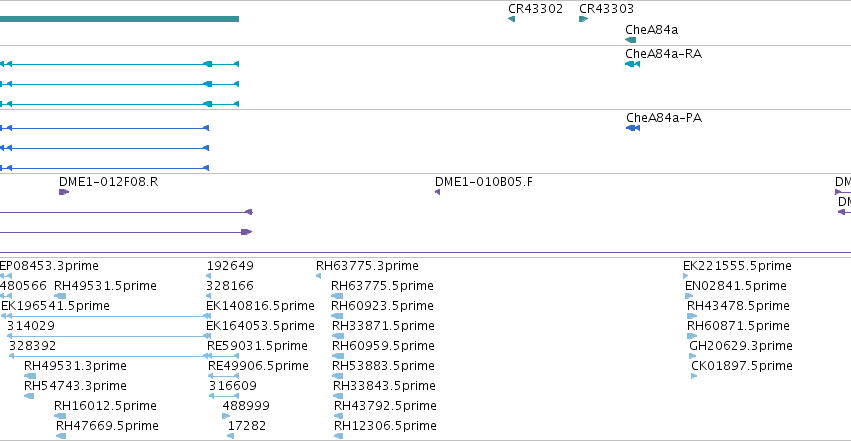The height and width of the screenshot is (441, 851).
Task: Click the glyph under RH63775.5prime
Action: click(x=337, y=296)
